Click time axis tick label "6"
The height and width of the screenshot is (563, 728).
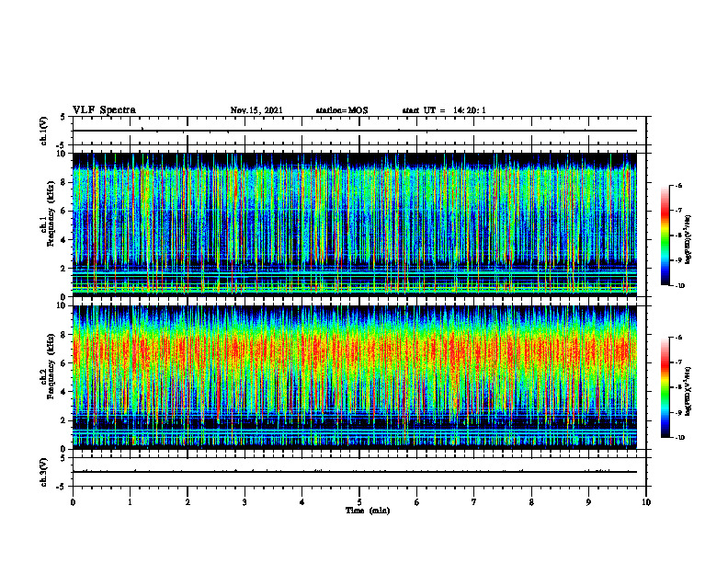(417, 502)
